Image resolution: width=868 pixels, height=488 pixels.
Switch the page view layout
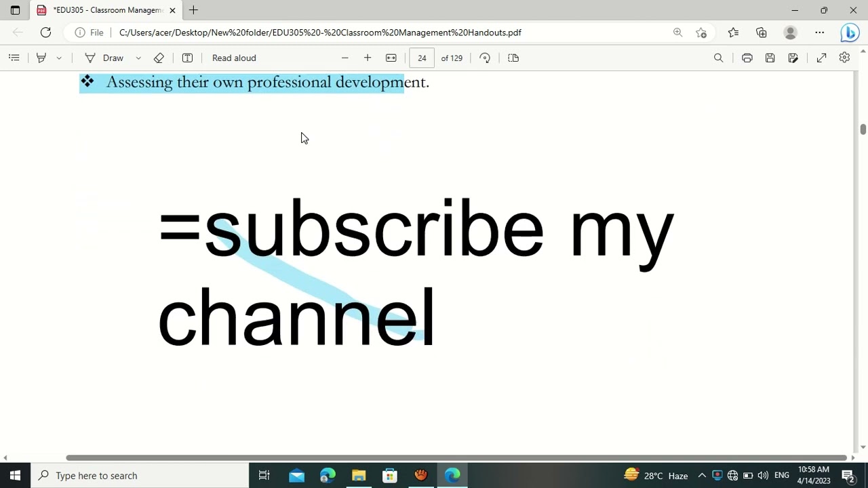pyautogui.click(x=513, y=58)
